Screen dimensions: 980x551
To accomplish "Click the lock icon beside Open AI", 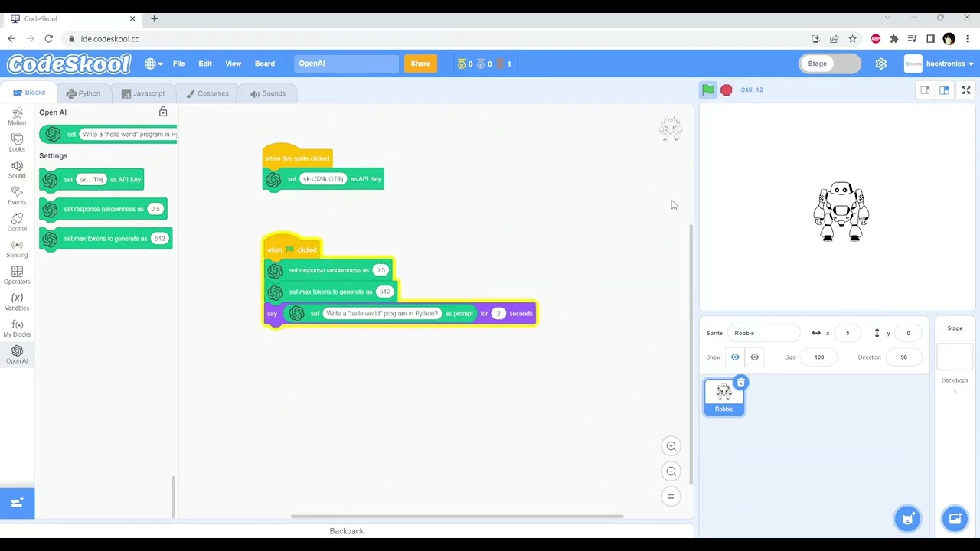I will [x=163, y=112].
